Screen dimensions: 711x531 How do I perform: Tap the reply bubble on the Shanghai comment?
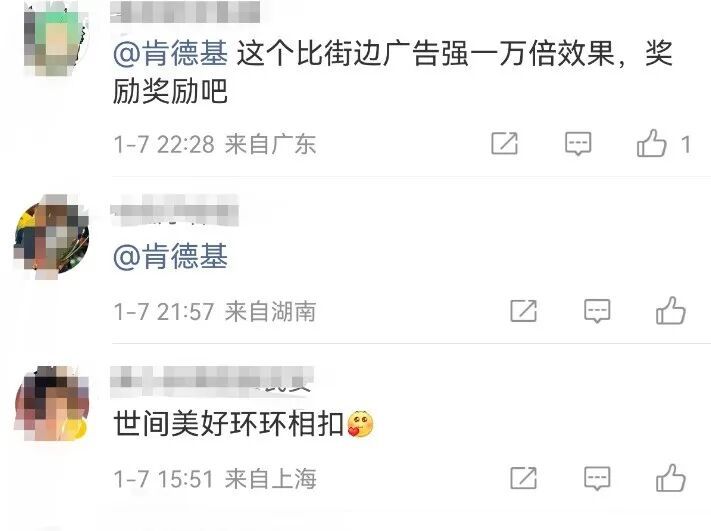(597, 478)
